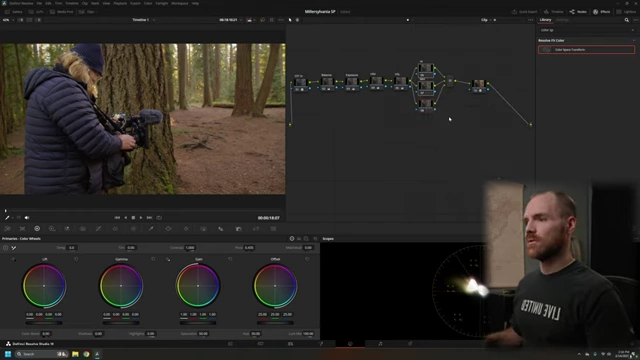Jump to the first frame
Screen dimensions: 640x360
point(117,218)
